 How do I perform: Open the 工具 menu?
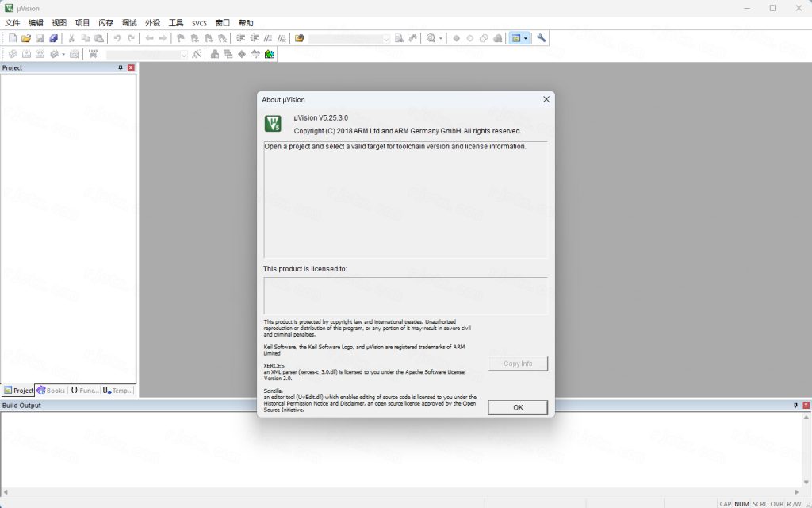[x=176, y=23]
